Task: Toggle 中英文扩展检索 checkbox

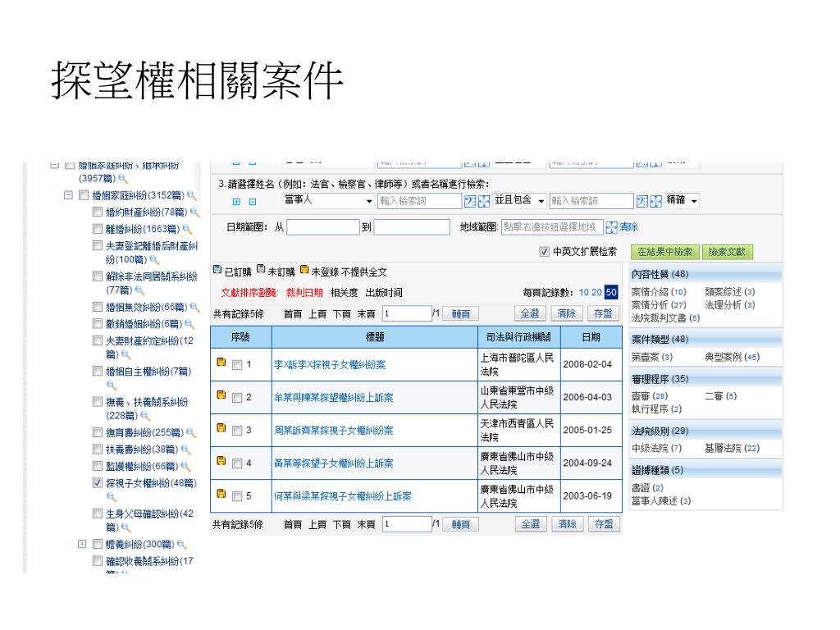Action: point(545,251)
